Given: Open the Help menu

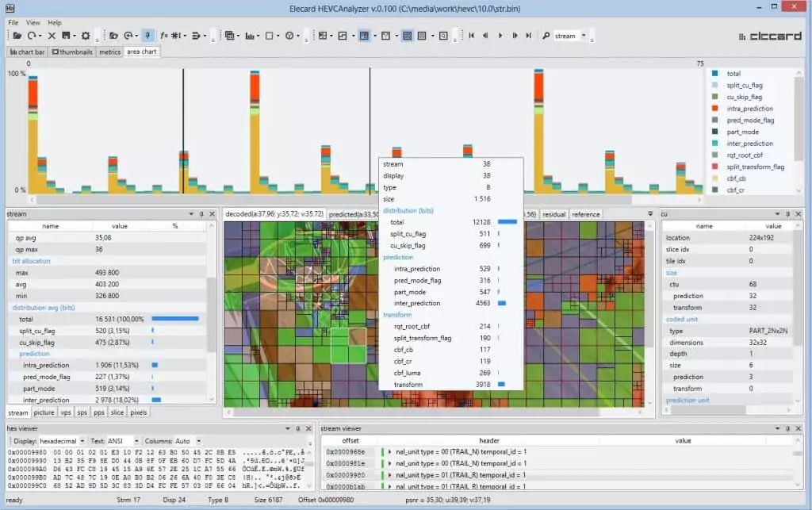Looking at the screenshot, I should tap(55, 23).
